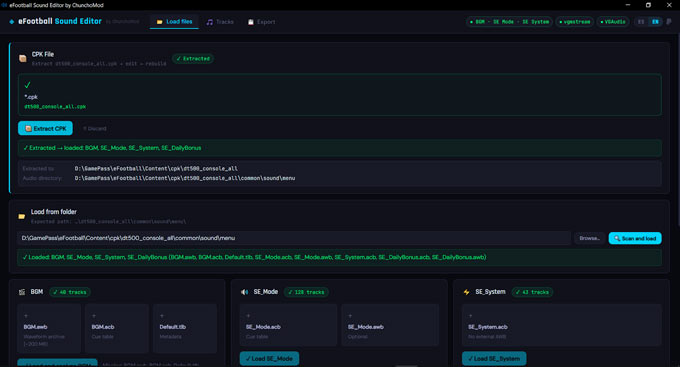Click the Default.tlb file slot
The height and width of the screenshot is (367, 680).
pyautogui.click(x=185, y=328)
